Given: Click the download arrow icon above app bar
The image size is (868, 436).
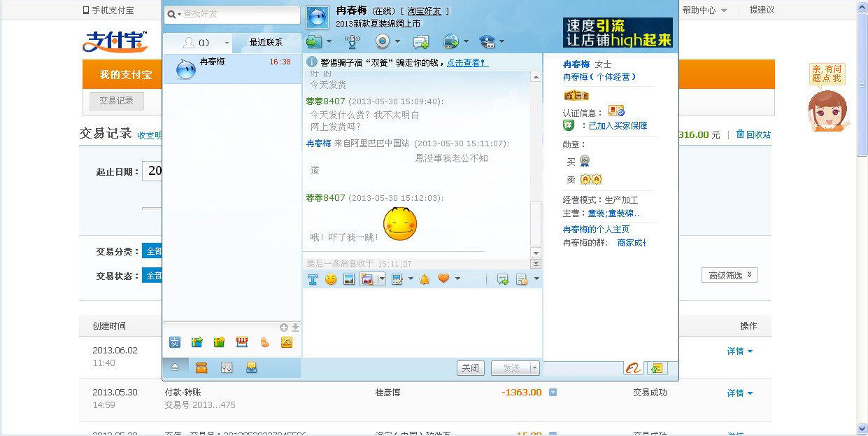Looking at the screenshot, I should click(295, 327).
